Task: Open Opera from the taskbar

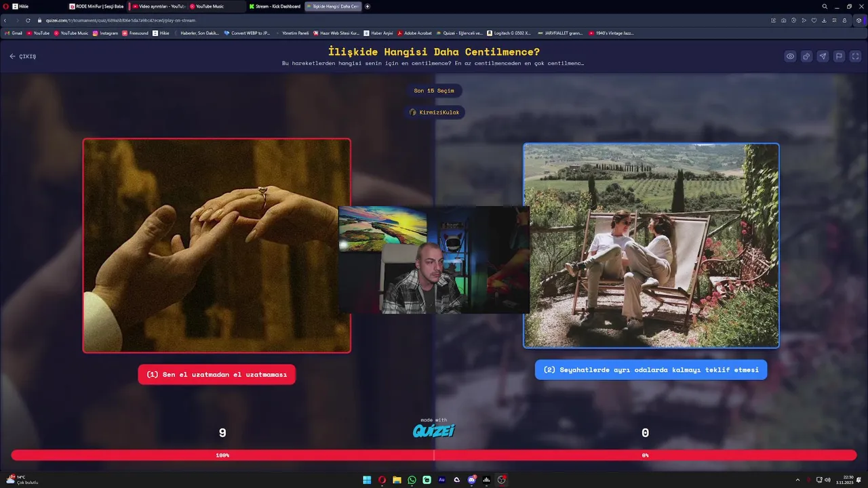Action: pyautogui.click(x=382, y=480)
